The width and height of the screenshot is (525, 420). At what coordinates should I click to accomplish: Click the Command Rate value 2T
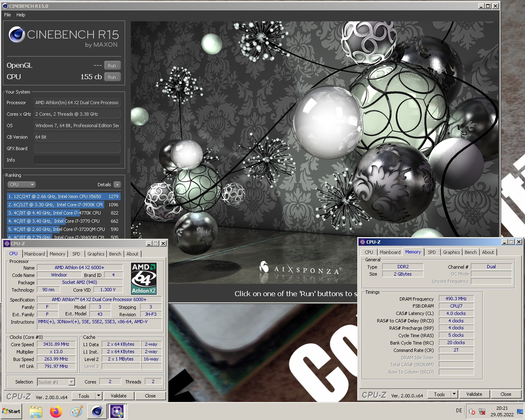click(x=456, y=350)
